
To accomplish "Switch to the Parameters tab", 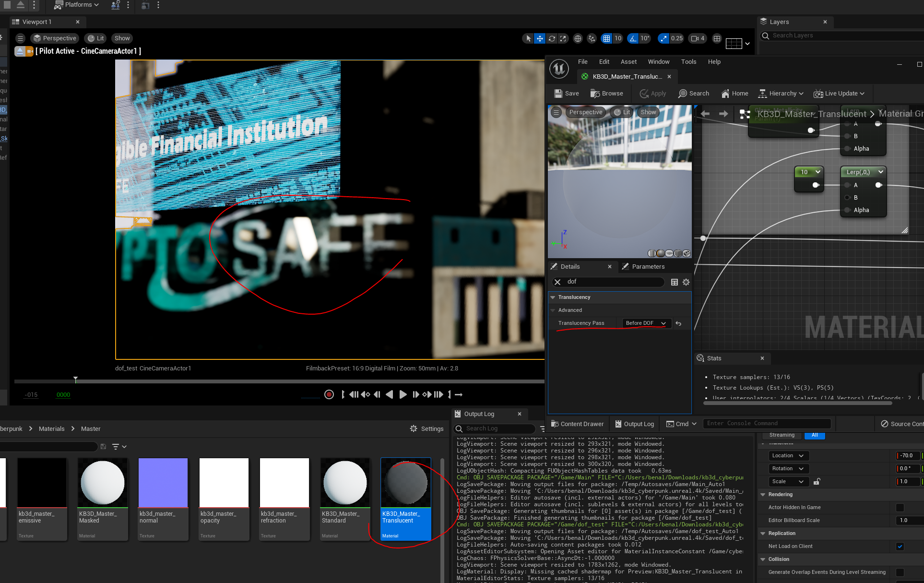I will [x=643, y=267].
